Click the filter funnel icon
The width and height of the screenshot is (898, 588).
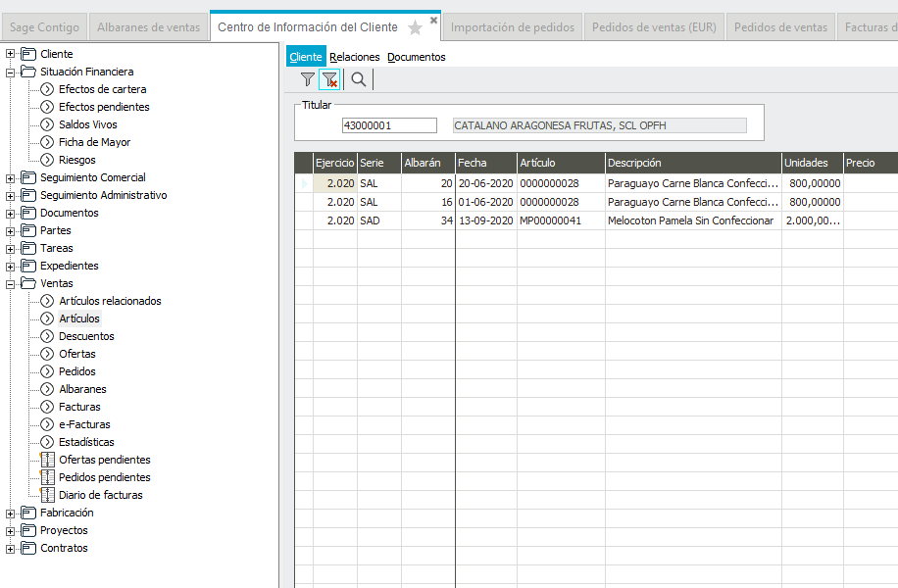307,79
